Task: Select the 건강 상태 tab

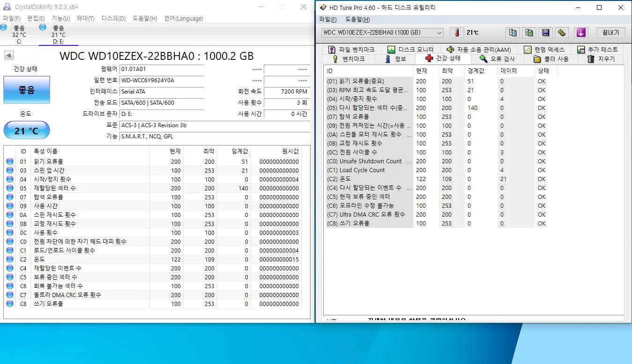Action: pos(443,58)
